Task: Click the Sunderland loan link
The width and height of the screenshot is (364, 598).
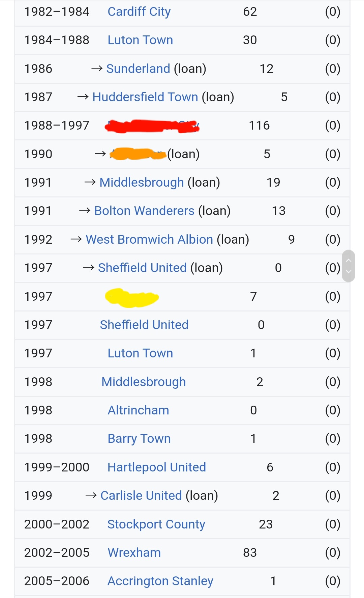Action: [x=138, y=69]
